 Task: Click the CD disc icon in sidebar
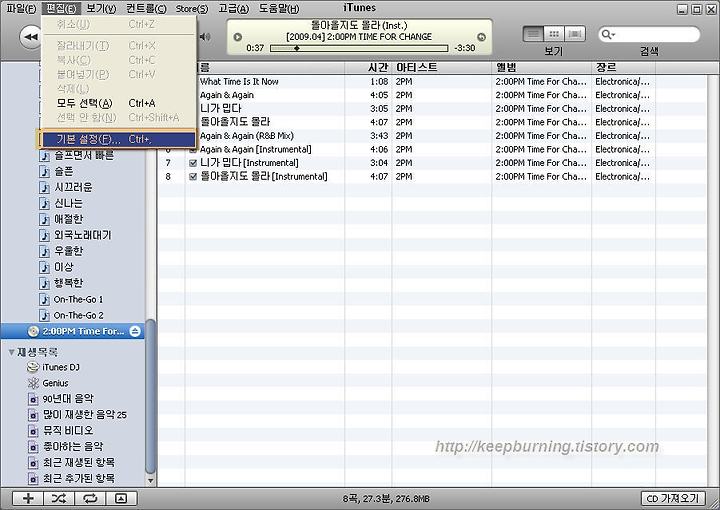click(x=33, y=331)
